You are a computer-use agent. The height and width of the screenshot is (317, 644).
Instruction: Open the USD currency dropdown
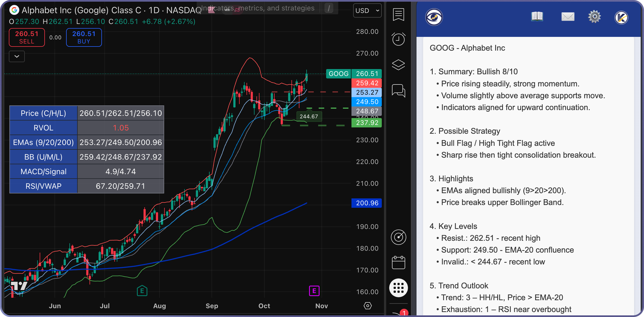(367, 10)
